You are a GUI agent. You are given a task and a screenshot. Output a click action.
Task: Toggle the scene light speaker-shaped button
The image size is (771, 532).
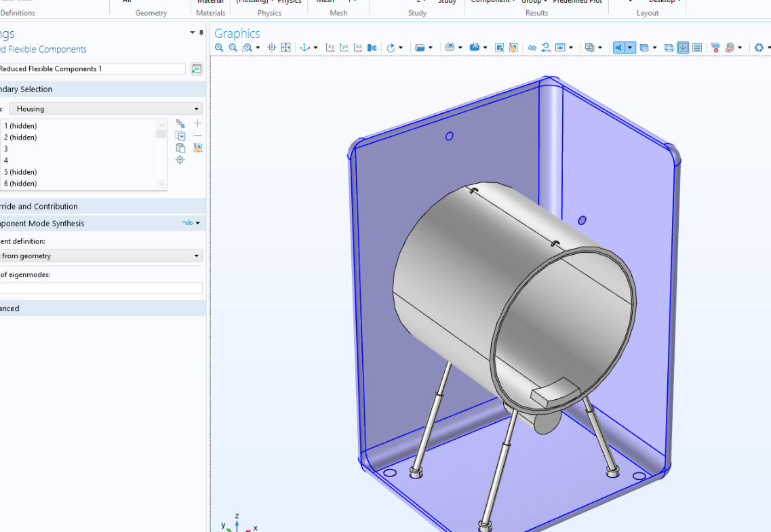pyautogui.click(x=619, y=47)
